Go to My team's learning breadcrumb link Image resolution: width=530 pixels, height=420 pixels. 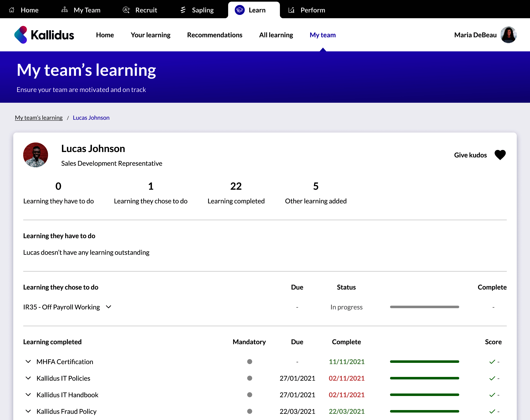click(39, 118)
